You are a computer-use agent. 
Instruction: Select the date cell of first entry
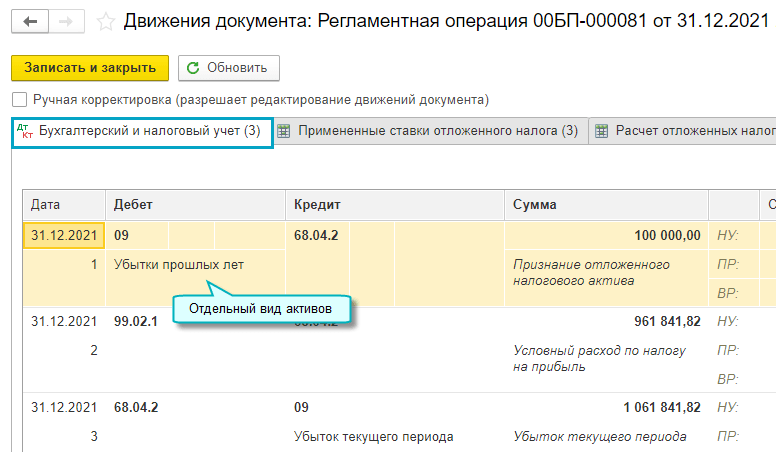[64, 236]
